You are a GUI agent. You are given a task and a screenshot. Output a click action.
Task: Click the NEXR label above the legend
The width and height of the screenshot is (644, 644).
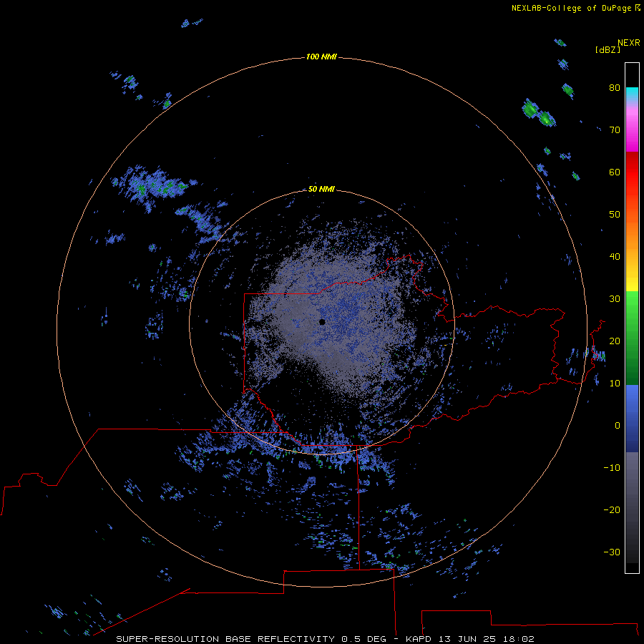[628, 43]
